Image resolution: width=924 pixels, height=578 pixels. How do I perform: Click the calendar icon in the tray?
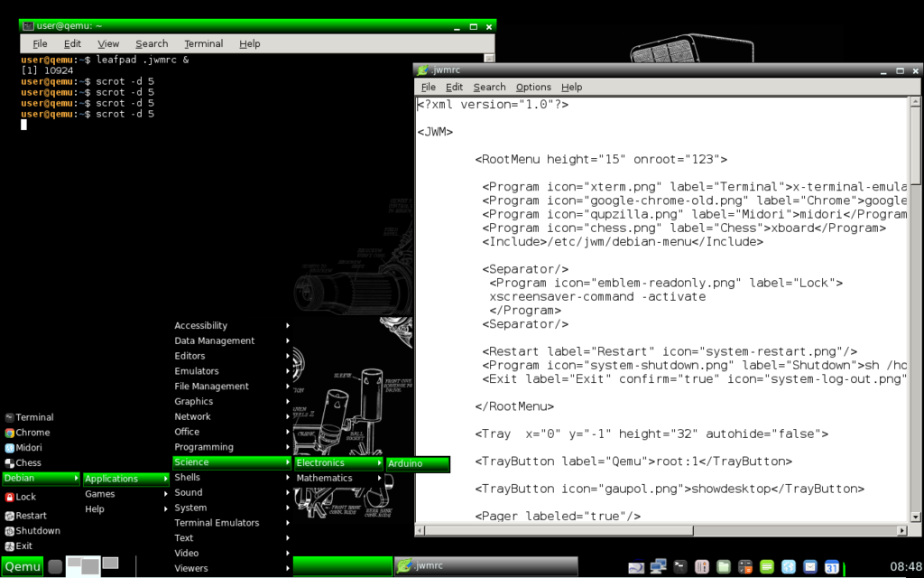(833, 566)
